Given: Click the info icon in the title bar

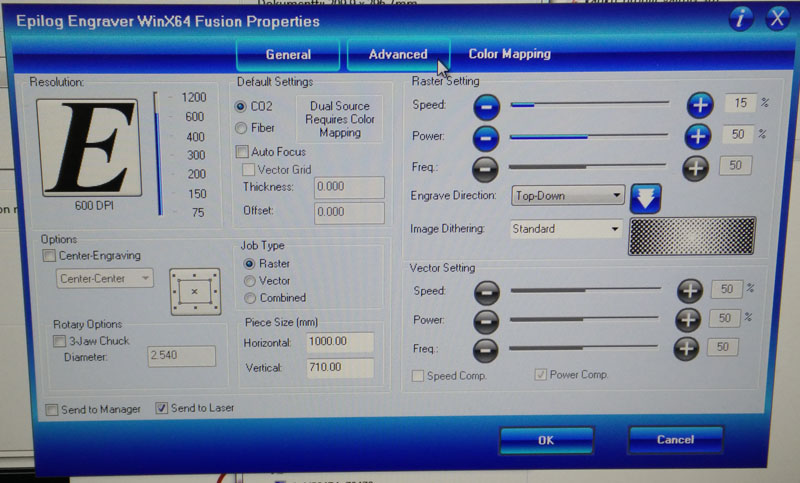Looking at the screenshot, I should tap(741, 19).
